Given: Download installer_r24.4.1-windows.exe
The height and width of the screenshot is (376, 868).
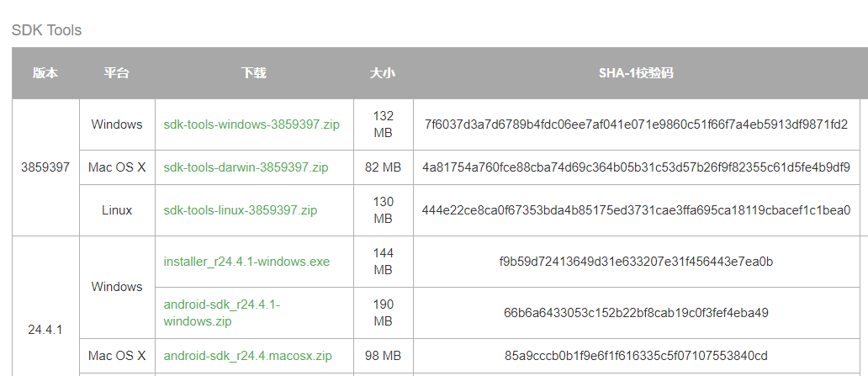Looking at the screenshot, I should [x=246, y=262].
